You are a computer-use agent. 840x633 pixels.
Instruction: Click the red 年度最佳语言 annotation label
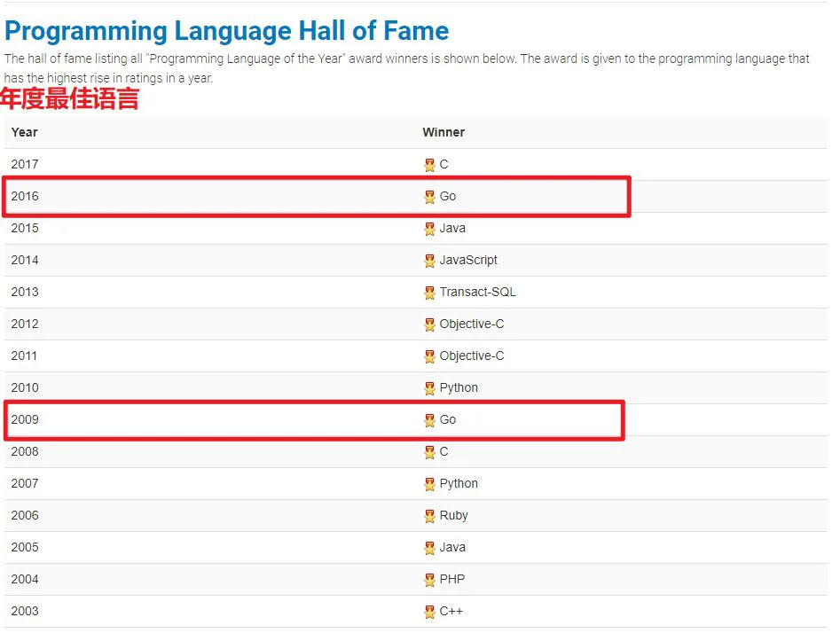click(x=69, y=98)
